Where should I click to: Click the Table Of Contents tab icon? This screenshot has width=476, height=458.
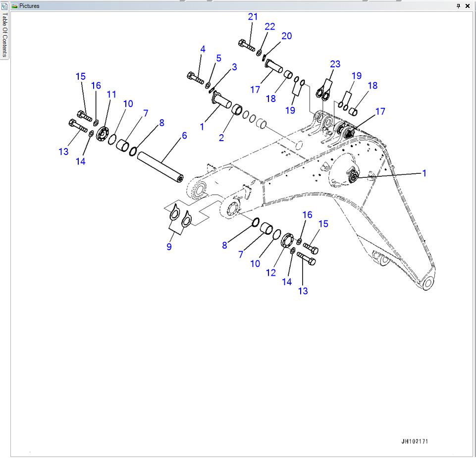[x=4, y=6]
